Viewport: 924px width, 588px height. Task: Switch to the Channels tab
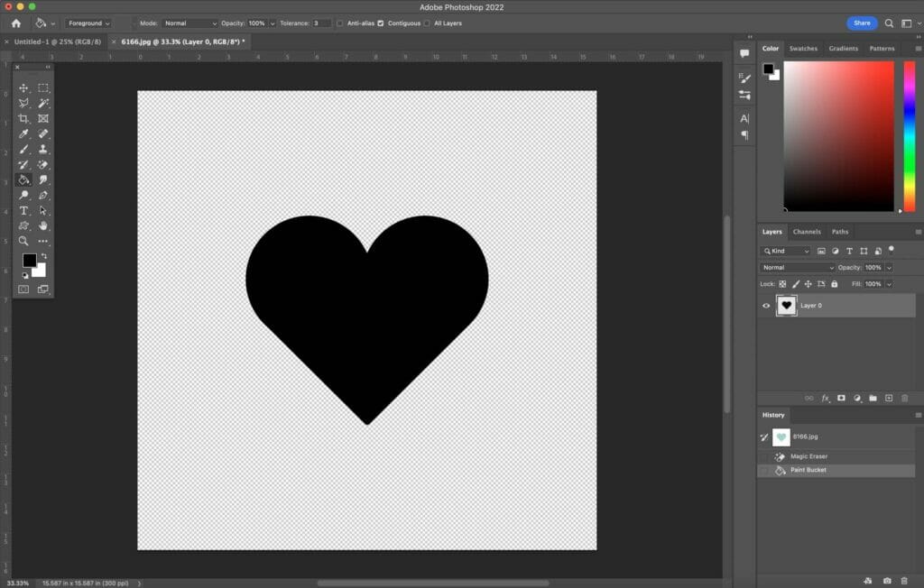(x=806, y=231)
